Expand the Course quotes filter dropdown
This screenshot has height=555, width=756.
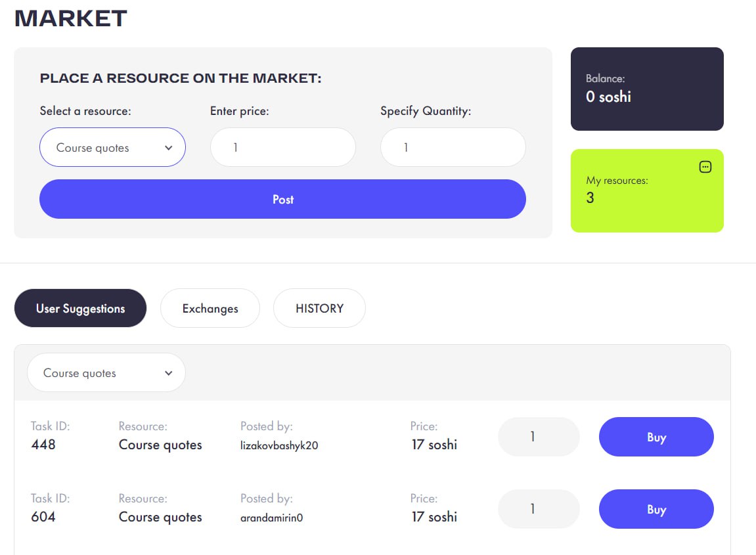click(x=106, y=373)
